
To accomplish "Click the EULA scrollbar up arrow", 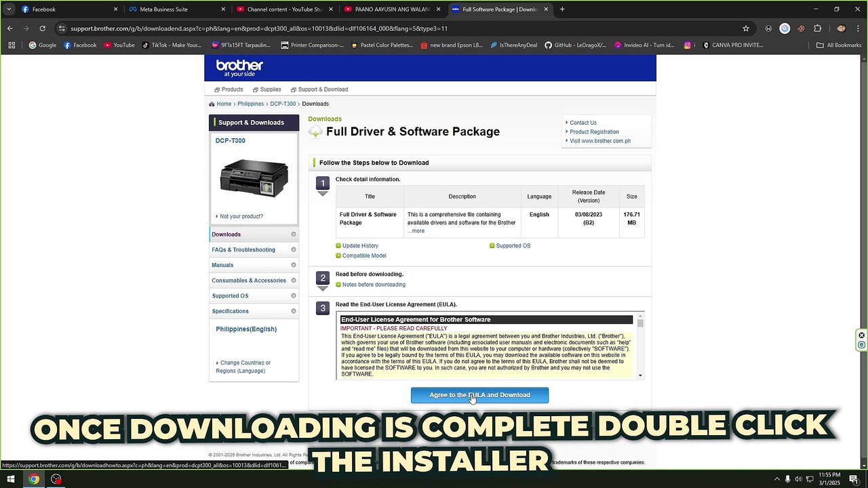I will (x=640, y=317).
